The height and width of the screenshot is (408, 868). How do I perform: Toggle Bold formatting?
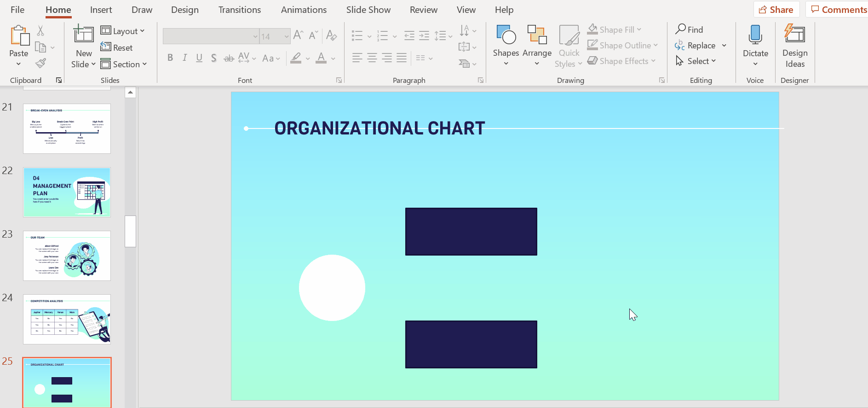point(170,58)
